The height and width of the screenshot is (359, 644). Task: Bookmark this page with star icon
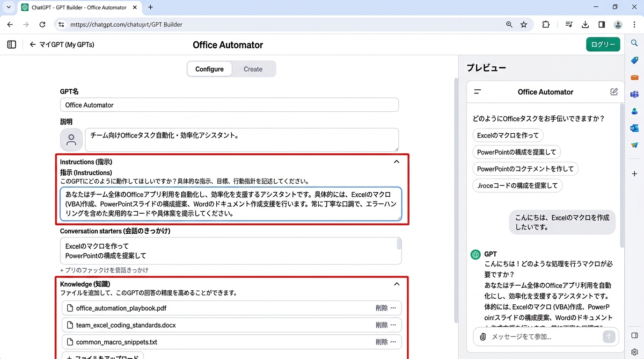pyautogui.click(x=524, y=24)
